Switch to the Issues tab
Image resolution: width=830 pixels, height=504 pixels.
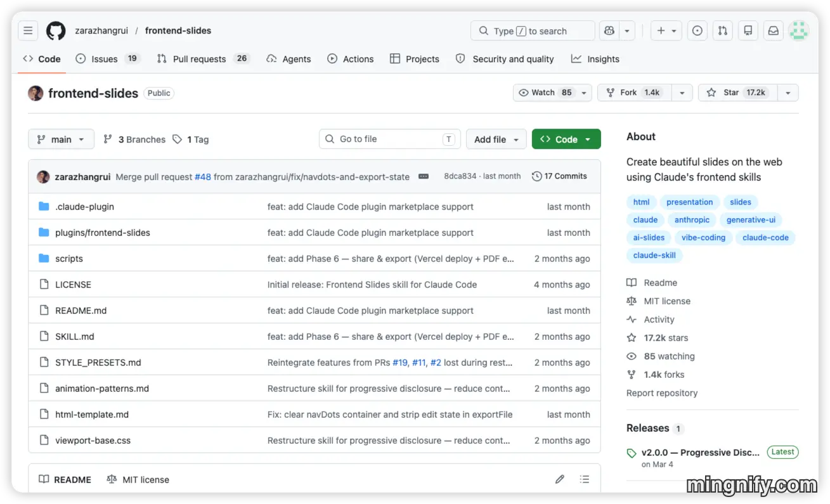click(x=107, y=59)
